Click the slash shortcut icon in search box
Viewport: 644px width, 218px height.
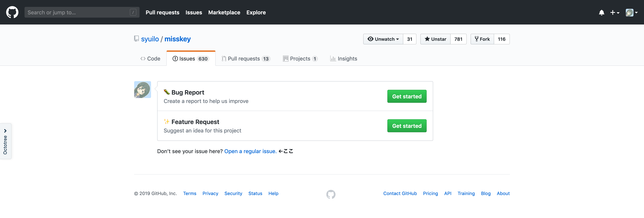coord(133,12)
